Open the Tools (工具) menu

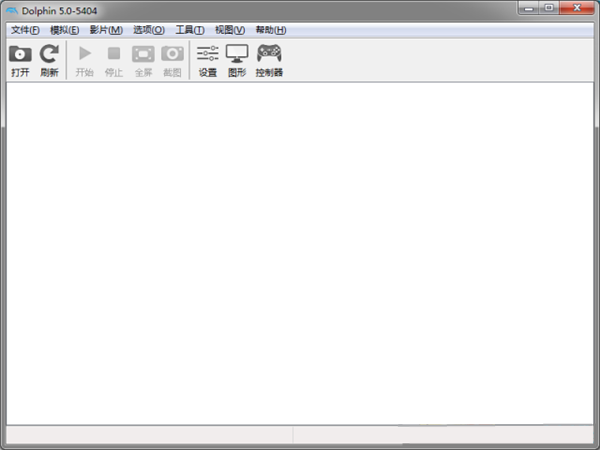point(190,30)
